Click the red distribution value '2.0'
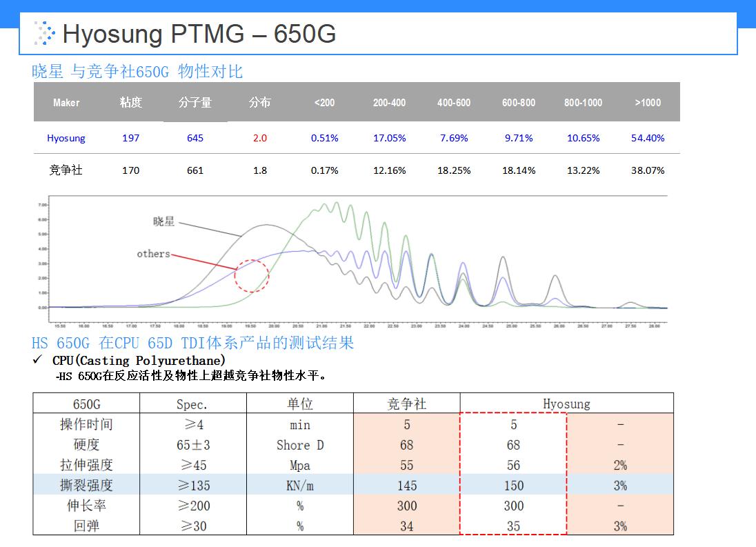This screenshot has height=547, width=756. (260, 138)
